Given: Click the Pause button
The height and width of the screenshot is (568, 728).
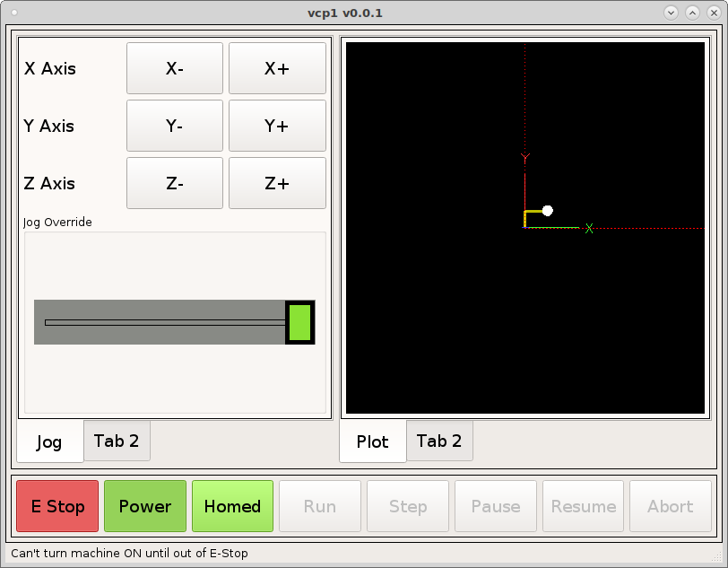Looking at the screenshot, I should (496, 506).
